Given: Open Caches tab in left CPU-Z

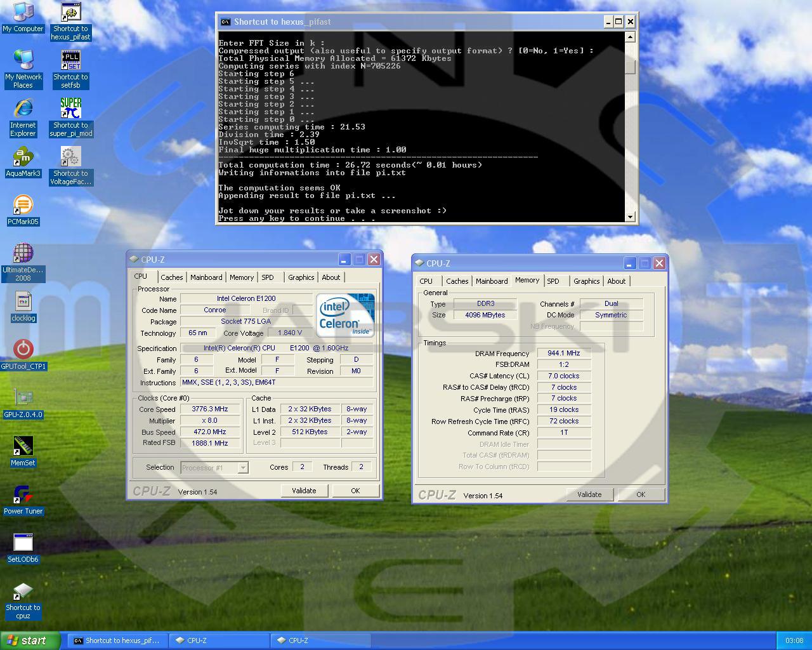Looking at the screenshot, I should (x=171, y=277).
